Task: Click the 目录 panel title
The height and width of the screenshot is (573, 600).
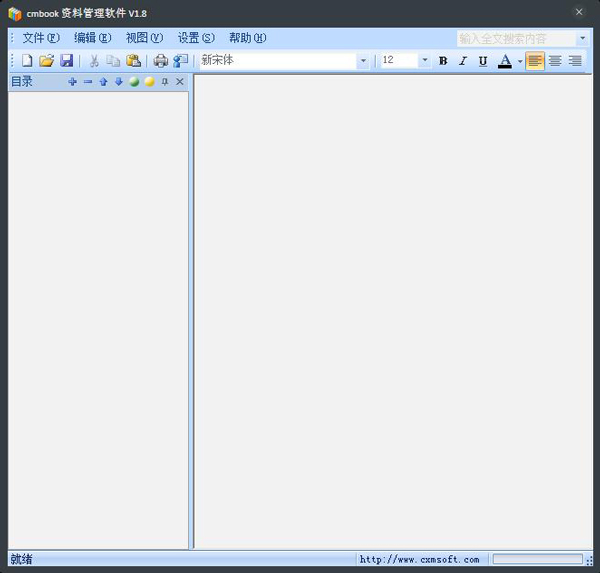Action: pyautogui.click(x=21, y=82)
